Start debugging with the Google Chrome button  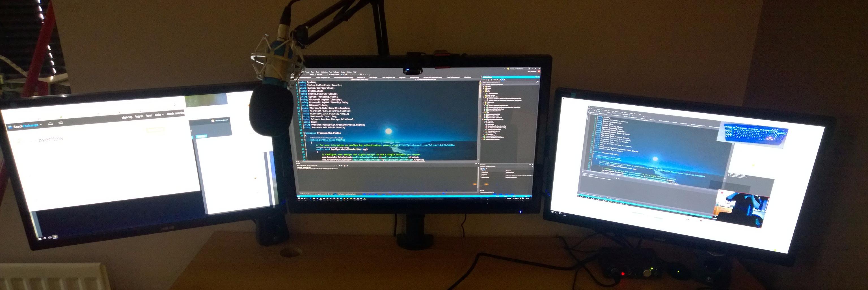tap(334, 74)
